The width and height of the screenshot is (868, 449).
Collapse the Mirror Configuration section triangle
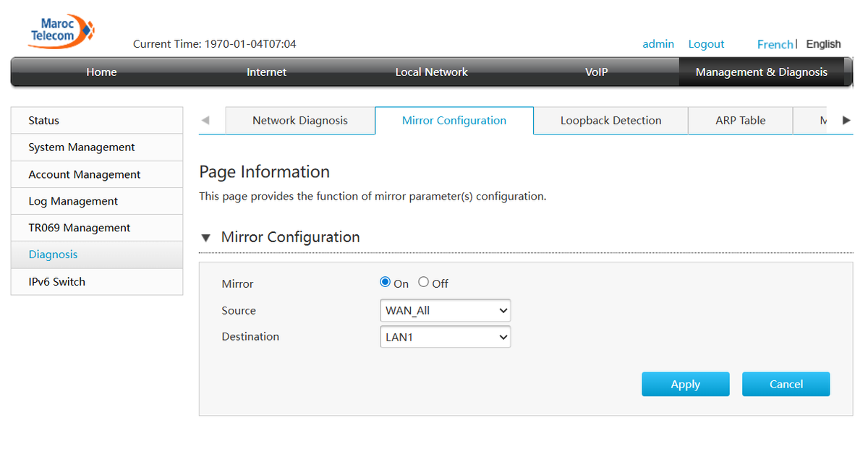click(x=206, y=238)
